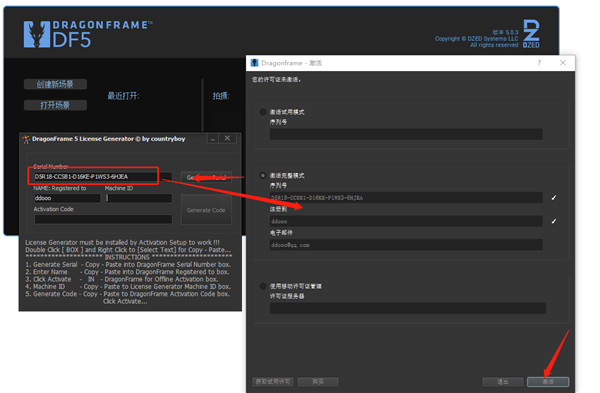Viewport: 600px width, 393px height.
Task: Click the trial mode serial number field
Action: [x=406, y=134]
